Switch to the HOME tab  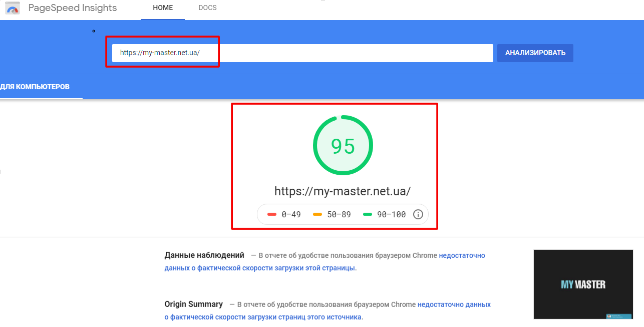pos(163,8)
